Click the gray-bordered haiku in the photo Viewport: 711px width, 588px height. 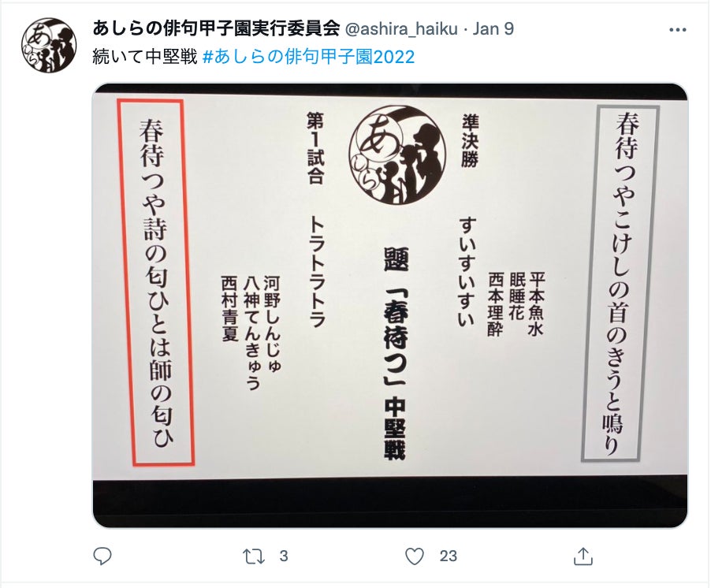tap(620, 283)
